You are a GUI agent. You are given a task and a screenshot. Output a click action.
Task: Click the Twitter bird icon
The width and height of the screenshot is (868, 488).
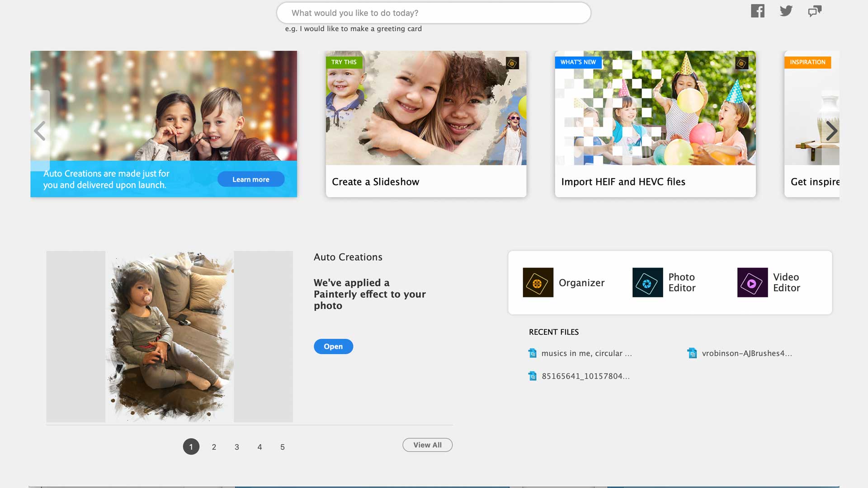786,11
